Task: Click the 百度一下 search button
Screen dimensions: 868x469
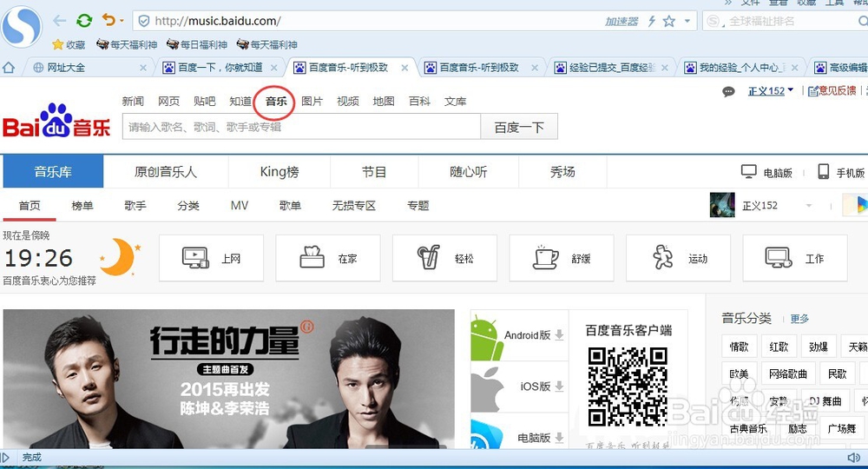Action: point(519,127)
